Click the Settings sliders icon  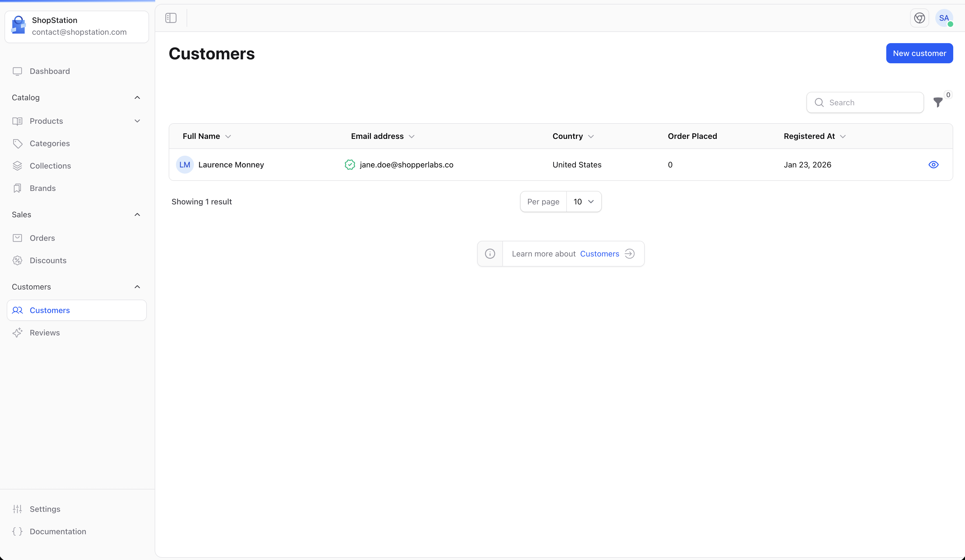[x=18, y=509]
